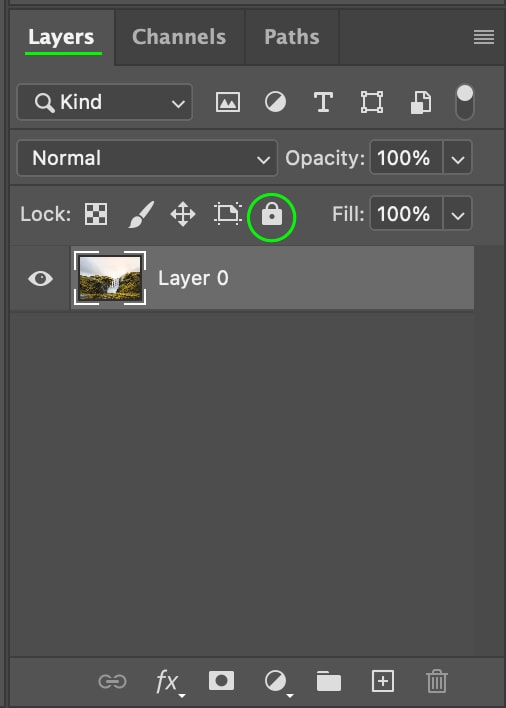Click the Lock All padlock icon

[x=272, y=214]
